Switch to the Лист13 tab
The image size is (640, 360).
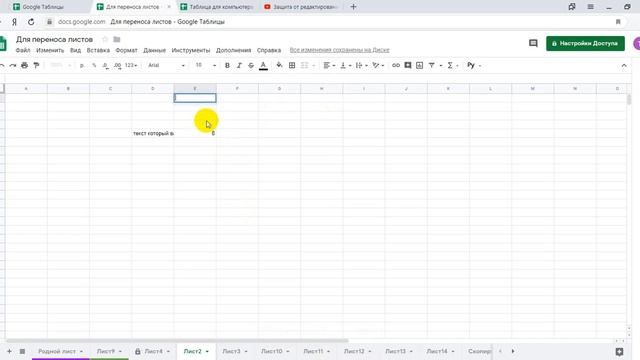coord(396,351)
